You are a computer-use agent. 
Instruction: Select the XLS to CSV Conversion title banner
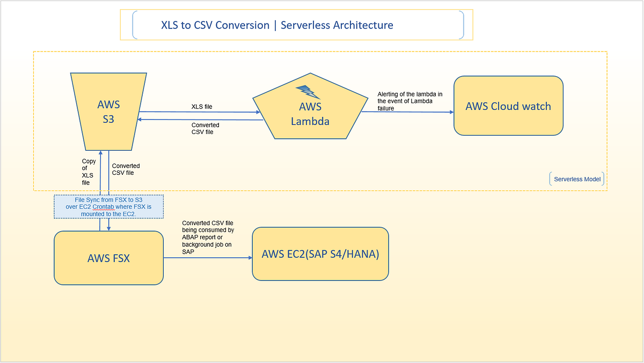pos(277,25)
